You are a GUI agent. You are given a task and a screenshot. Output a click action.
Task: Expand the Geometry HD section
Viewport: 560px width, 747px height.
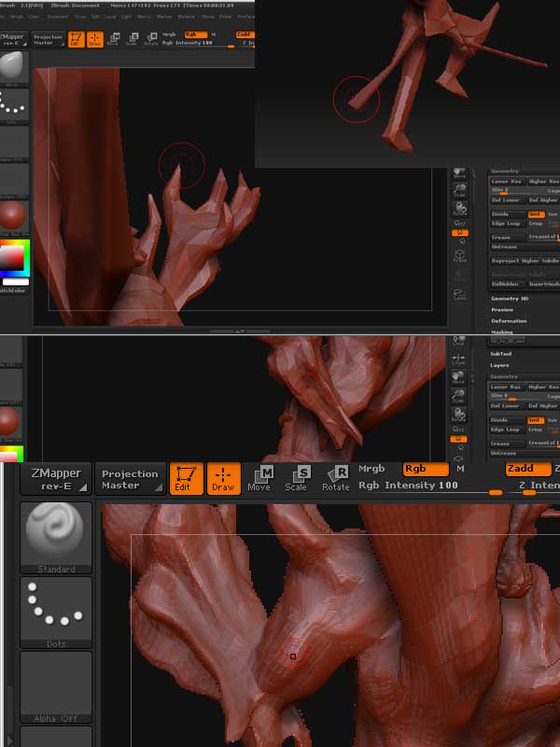510,299
